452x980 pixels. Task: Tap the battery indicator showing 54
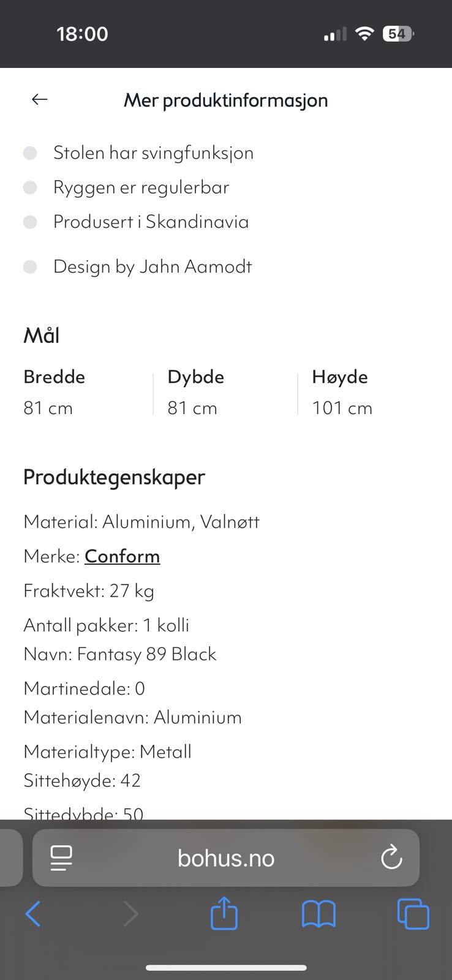pos(398,34)
